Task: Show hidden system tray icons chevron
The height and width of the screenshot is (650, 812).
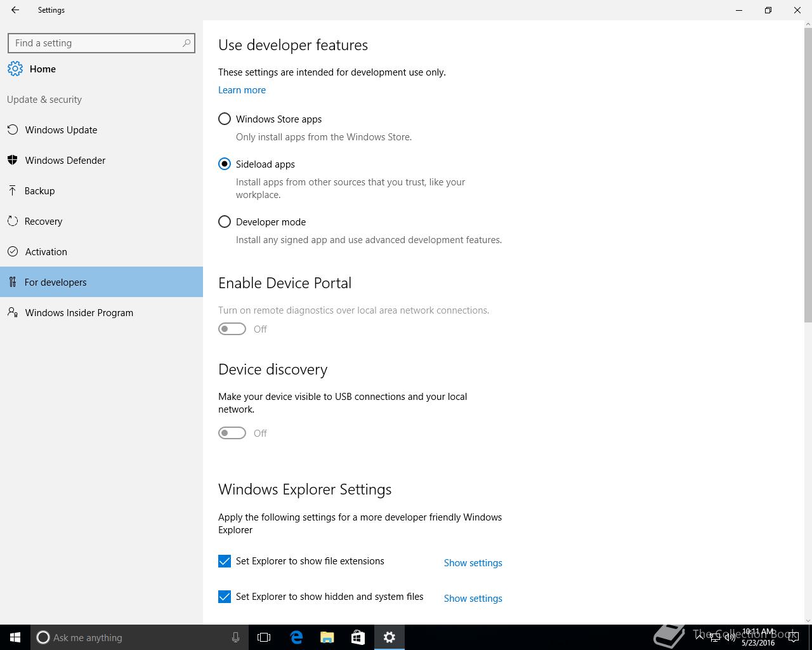Action: pos(700,637)
